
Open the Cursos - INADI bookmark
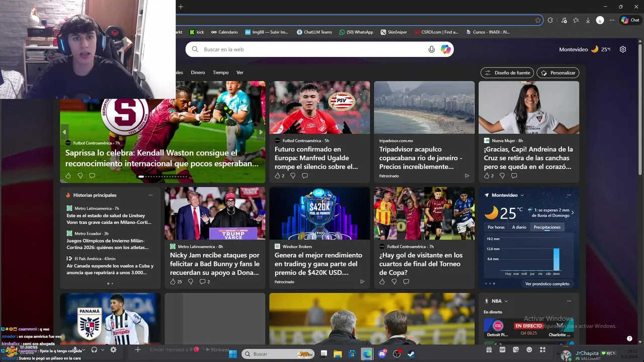488,32
